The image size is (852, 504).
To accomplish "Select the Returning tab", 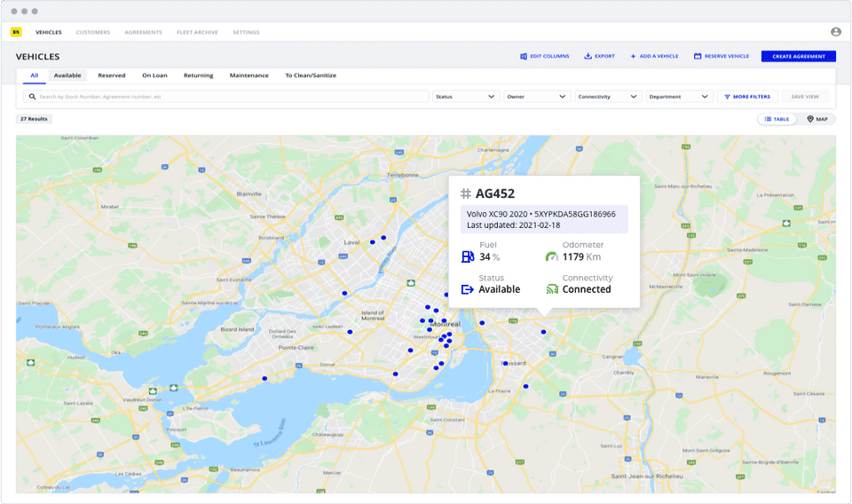I will tap(198, 75).
